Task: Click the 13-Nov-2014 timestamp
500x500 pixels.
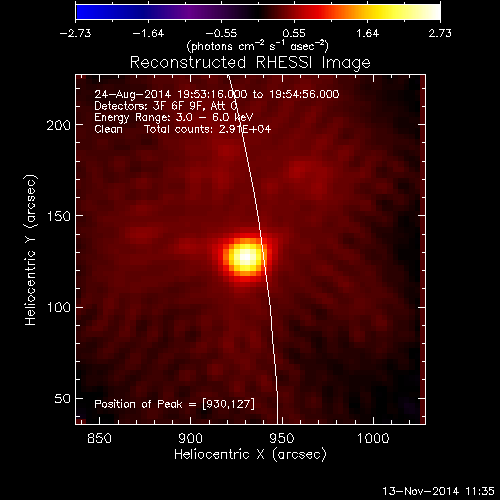Action: click(x=438, y=491)
